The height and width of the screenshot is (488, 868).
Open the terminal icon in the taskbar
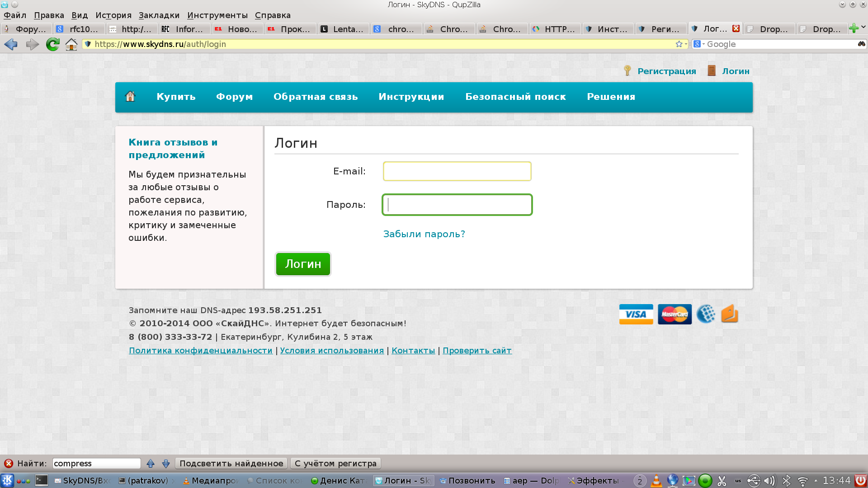click(x=41, y=480)
